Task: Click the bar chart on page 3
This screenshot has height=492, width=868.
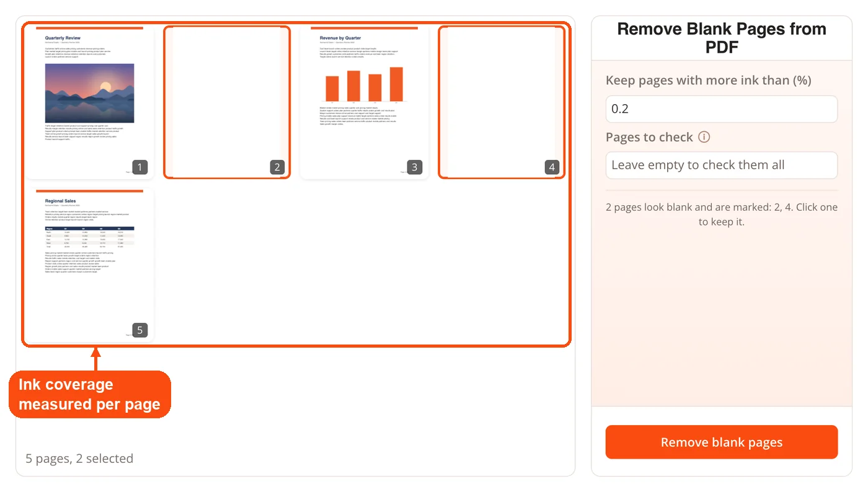Action: coord(365,84)
